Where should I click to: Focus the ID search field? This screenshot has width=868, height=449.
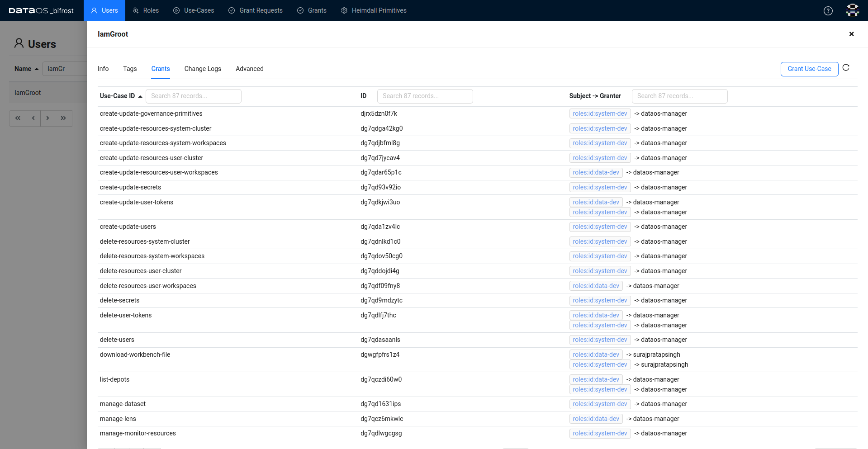pyautogui.click(x=425, y=96)
